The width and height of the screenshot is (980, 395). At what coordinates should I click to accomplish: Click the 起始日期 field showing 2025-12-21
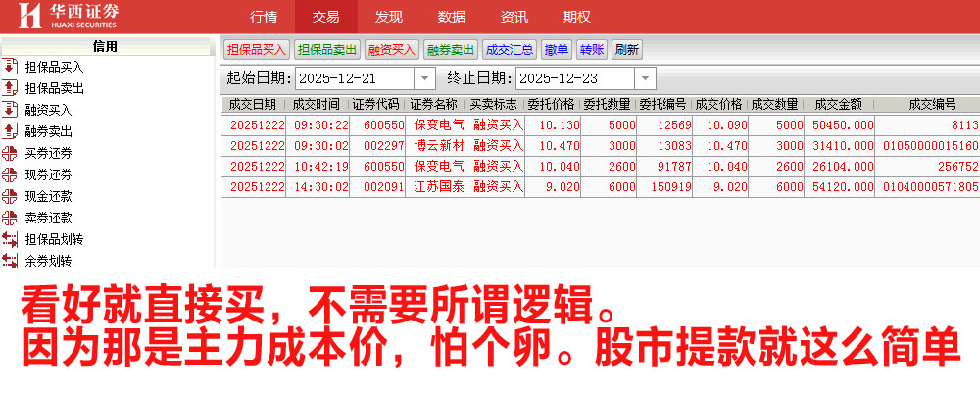point(355,78)
